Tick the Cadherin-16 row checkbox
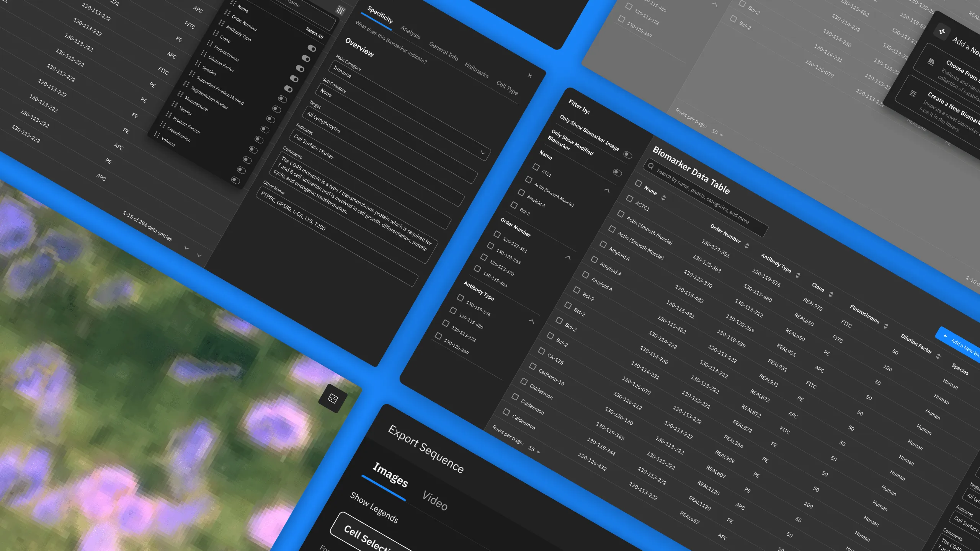The image size is (980, 551). click(532, 366)
